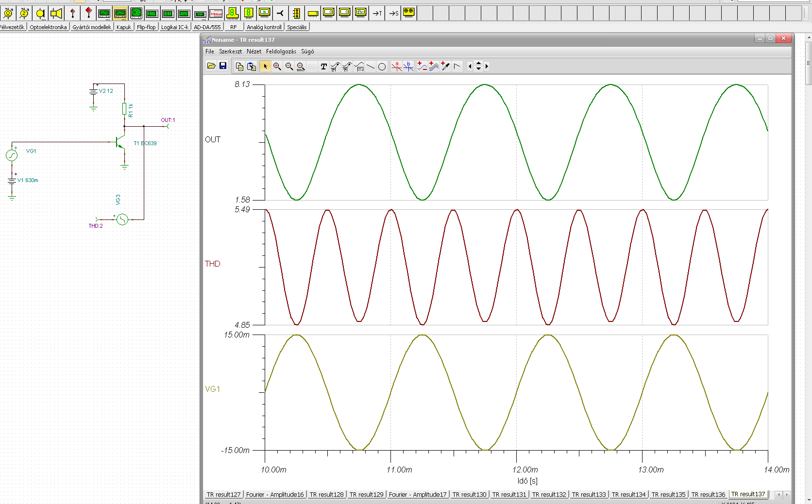Screen dimensions: 812x504
Task: Toggle the dotted grid display button
Action: (312, 67)
